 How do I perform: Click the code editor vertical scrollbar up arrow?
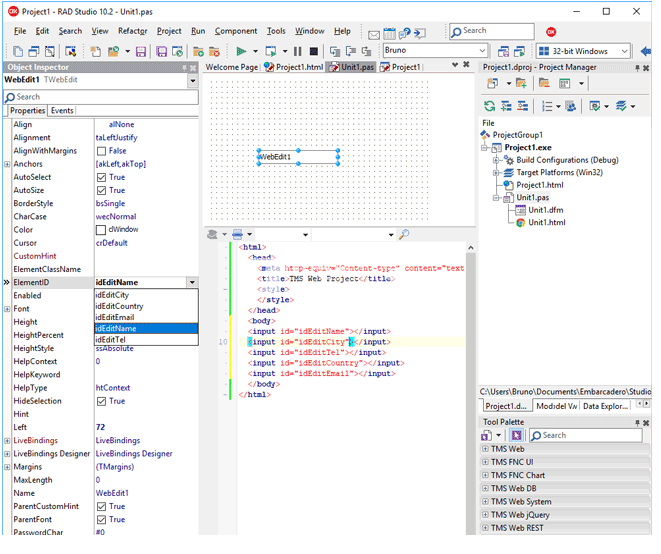pyautogui.click(x=471, y=248)
